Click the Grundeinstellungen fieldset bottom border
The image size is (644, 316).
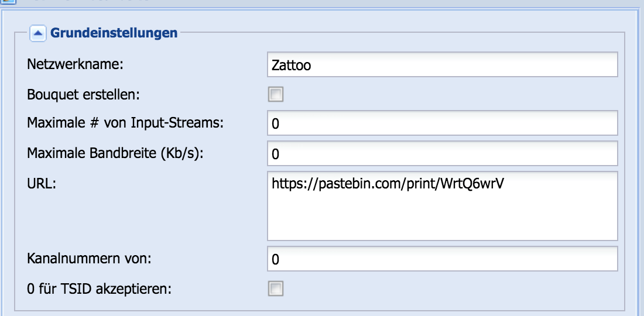click(x=320, y=310)
